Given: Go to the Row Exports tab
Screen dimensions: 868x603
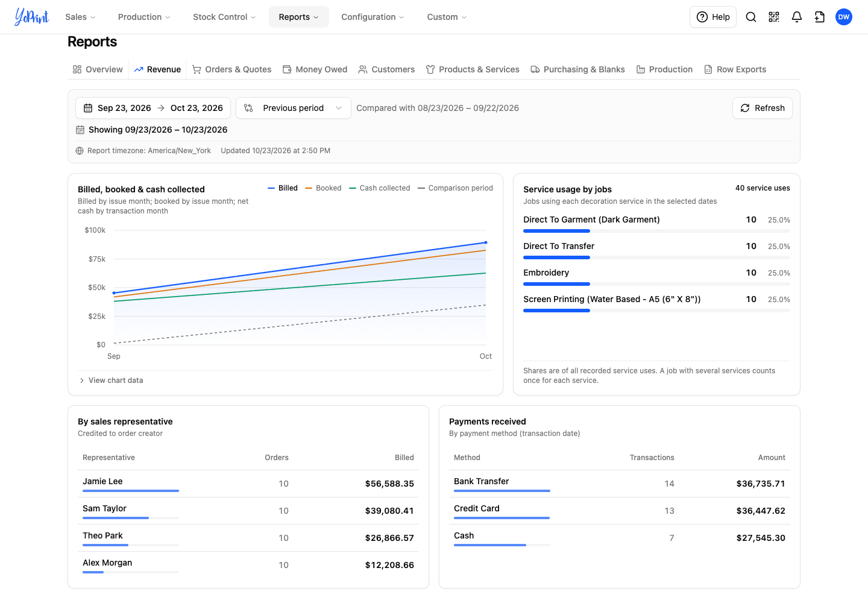Looking at the screenshot, I should point(735,69).
